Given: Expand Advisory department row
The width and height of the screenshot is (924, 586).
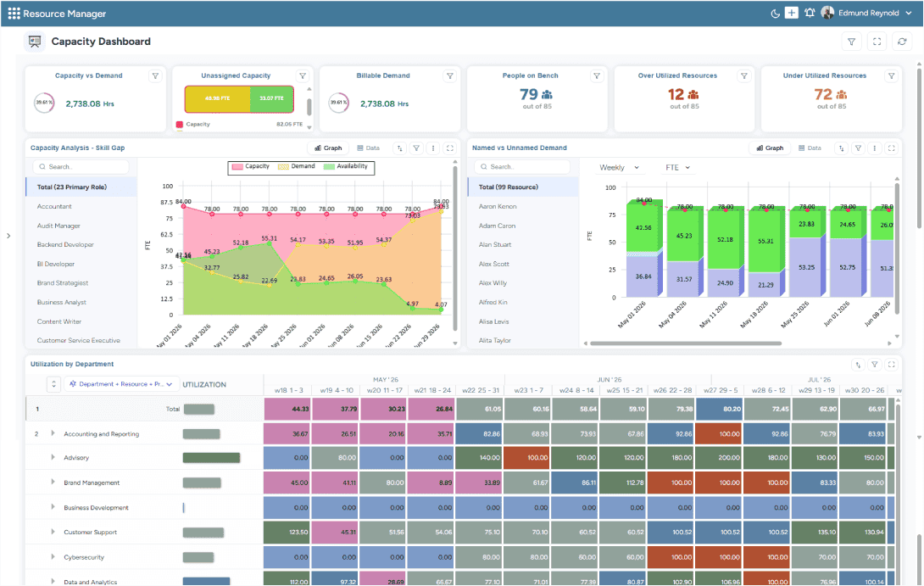Looking at the screenshot, I should point(53,457).
